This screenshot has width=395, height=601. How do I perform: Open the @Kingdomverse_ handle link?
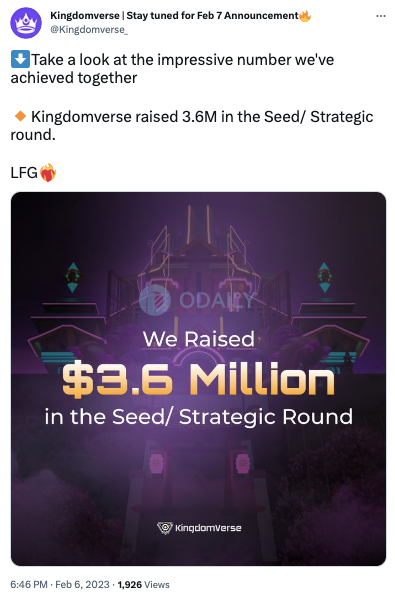pos(89,30)
